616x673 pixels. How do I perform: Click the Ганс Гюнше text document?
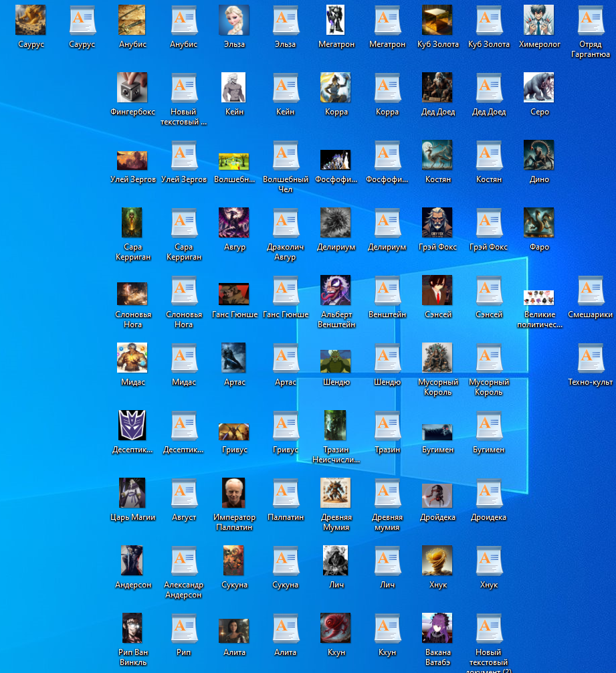coord(286,290)
